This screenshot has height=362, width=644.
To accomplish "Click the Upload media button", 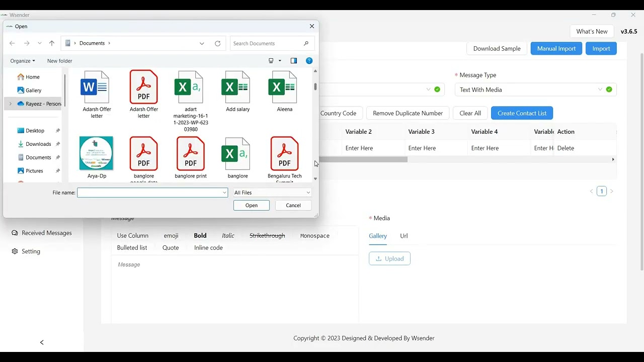I will (x=389, y=258).
